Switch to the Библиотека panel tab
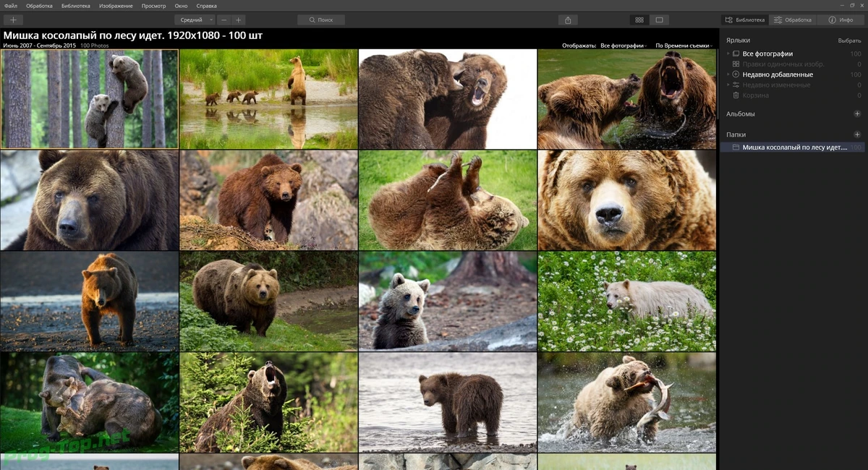This screenshot has height=470, width=868. (x=744, y=20)
